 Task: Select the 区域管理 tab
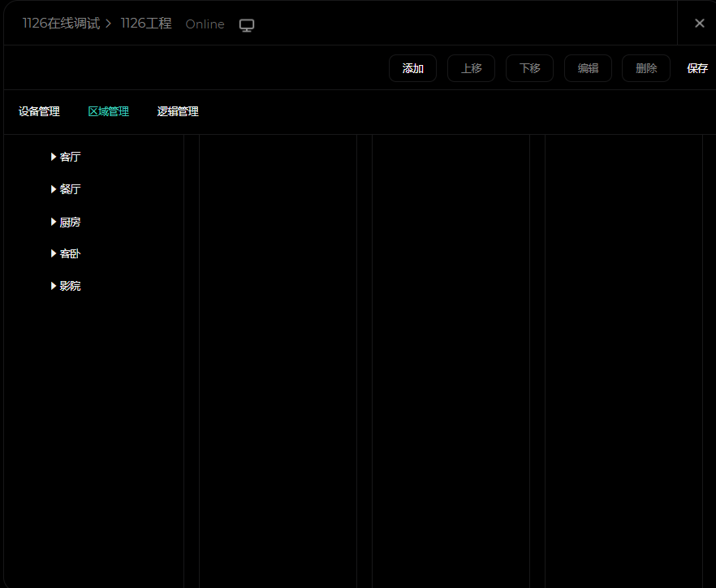click(x=108, y=112)
